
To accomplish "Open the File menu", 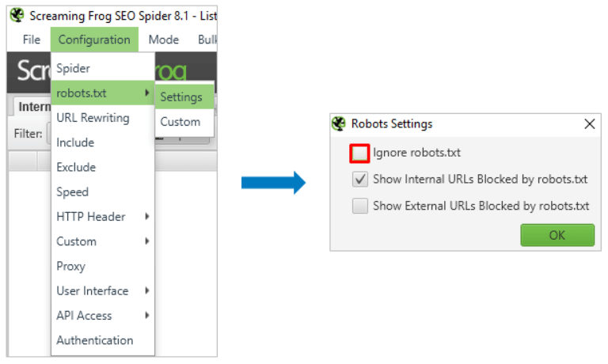I will tap(32, 40).
